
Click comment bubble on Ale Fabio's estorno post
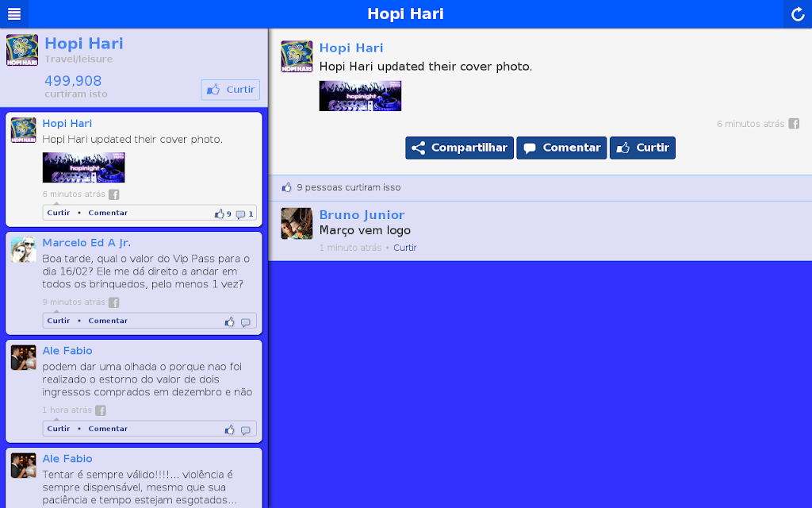(x=246, y=430)
